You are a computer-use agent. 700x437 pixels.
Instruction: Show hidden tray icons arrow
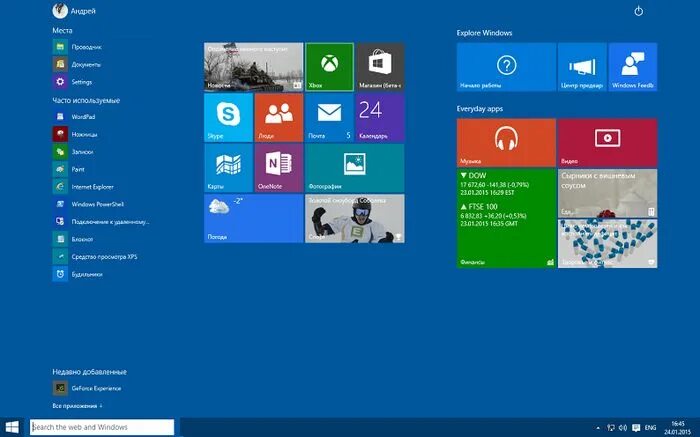click(x=598, y=428)
